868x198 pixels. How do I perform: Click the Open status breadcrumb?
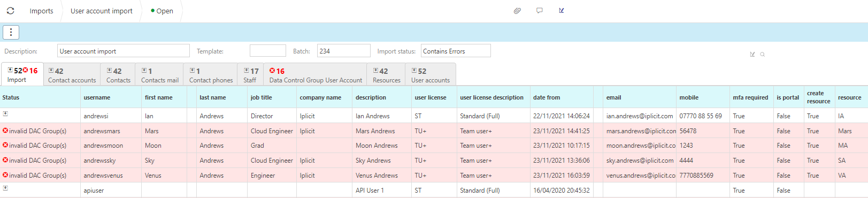coord(162,11)
